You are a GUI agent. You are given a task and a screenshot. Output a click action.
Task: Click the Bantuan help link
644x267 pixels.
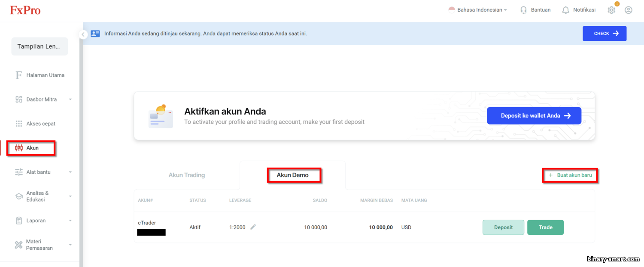(541, 10)
